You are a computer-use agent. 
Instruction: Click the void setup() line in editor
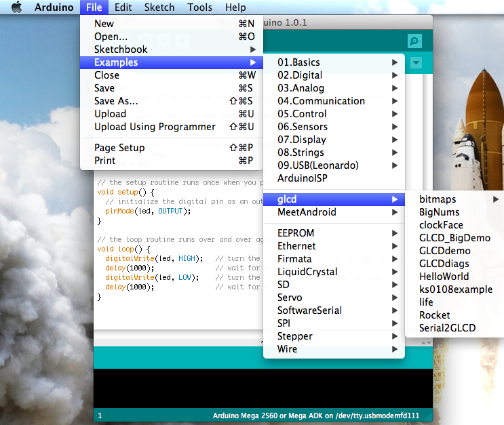125,192
